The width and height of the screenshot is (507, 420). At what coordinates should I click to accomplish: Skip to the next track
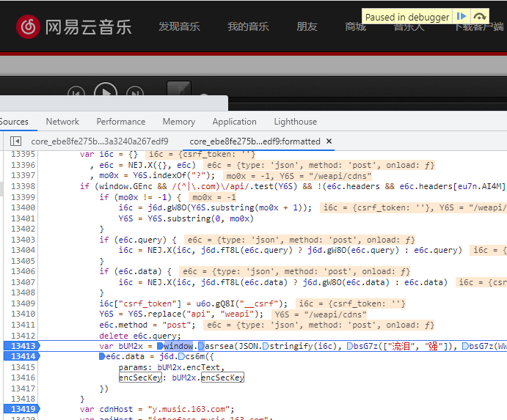click(x=135, y=92)
